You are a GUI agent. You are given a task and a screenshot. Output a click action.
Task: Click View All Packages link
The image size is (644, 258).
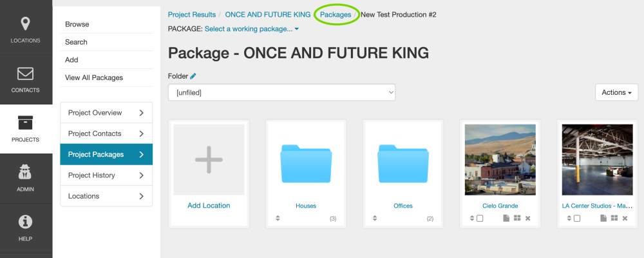(x=93, y=77)
